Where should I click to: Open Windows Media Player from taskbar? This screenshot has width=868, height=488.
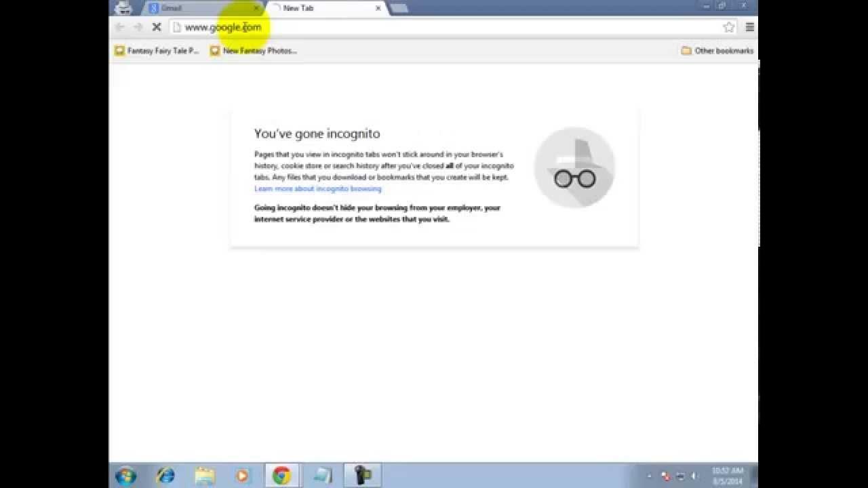(243, 476)
